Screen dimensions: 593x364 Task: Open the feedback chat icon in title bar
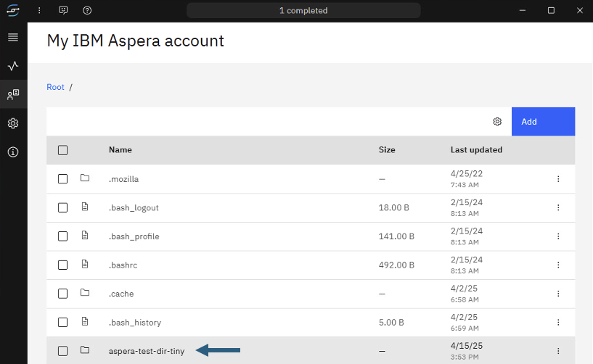(63, 11)
